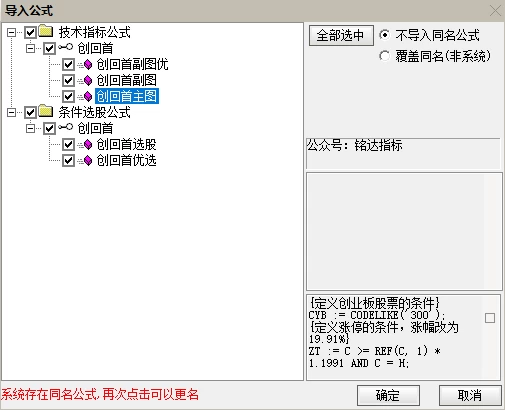Collapse 创回首 group under 条件选股公式

[x=30, y=128]
